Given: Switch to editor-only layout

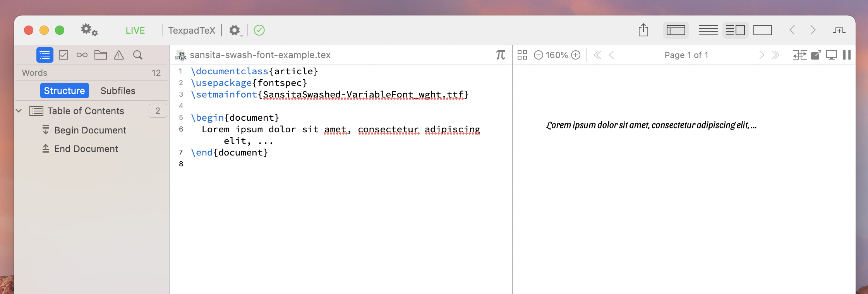Looking at the screenshot, I should (x=708, y=30).
